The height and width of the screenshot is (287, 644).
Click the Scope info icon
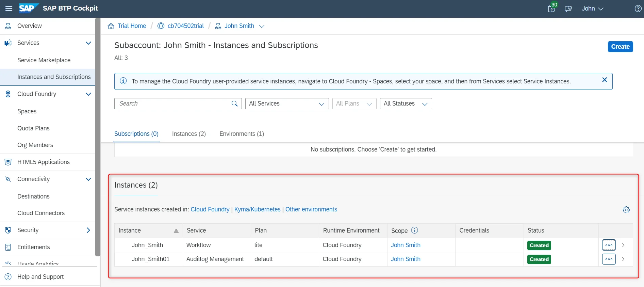click(x=414, y=230)
